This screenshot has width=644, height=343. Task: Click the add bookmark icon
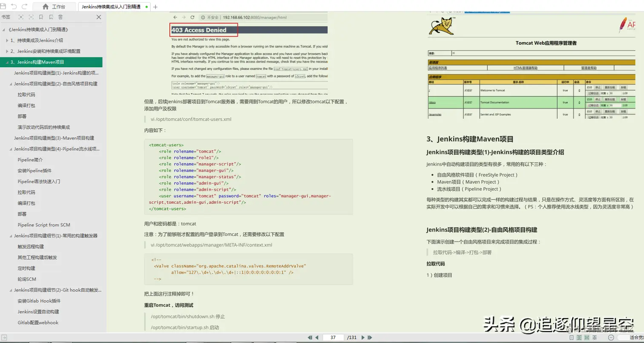[x=41, y=17]
